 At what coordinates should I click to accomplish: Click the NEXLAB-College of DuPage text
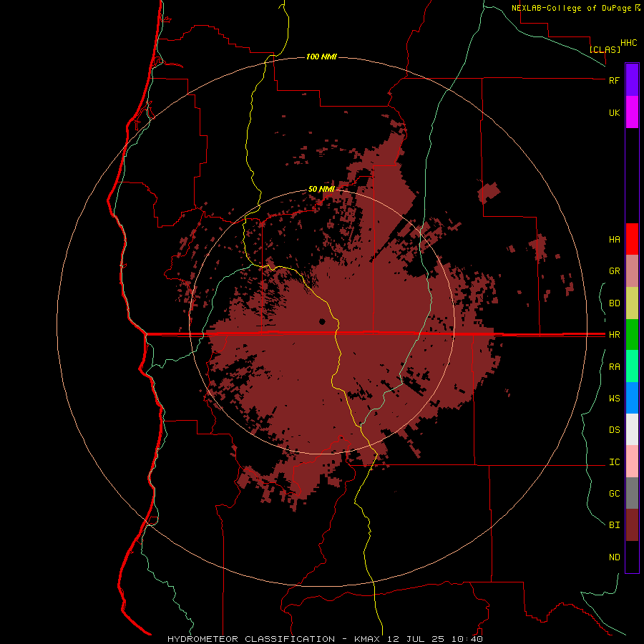pos(571,8)
